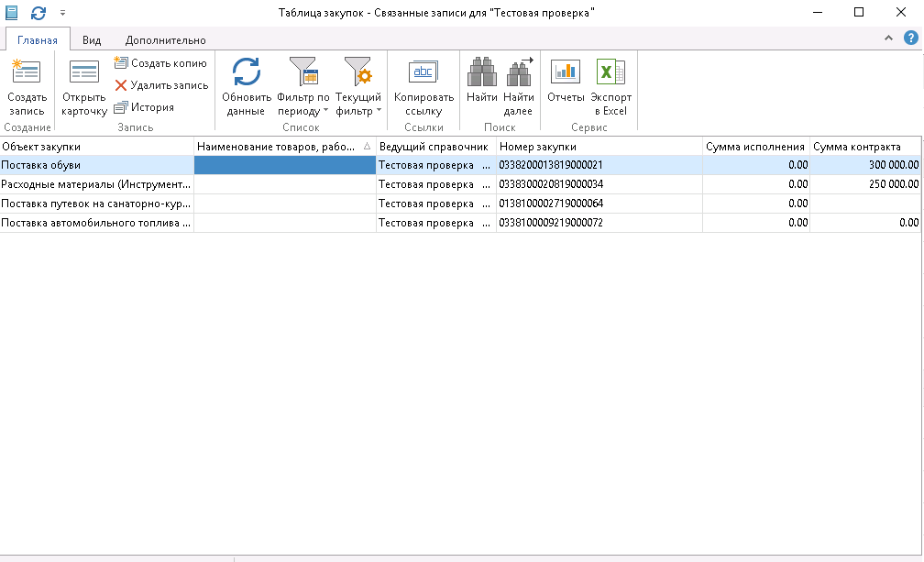Sort by Номер закупки column header
Screen dimensions: 924x562
point(599,147)
